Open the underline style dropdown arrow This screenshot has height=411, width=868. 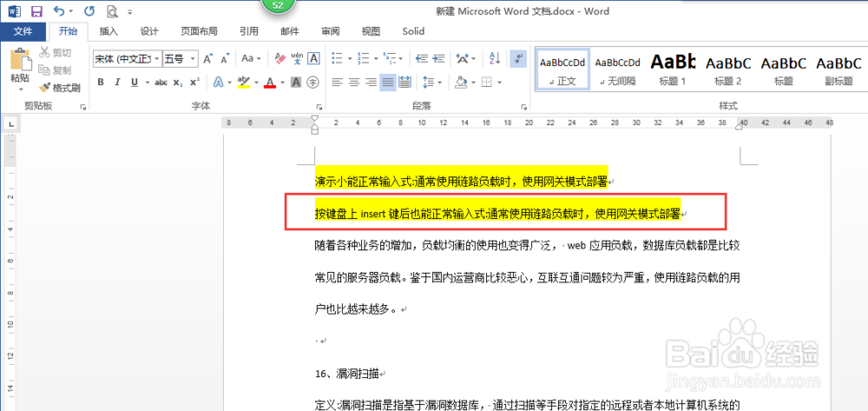[148, 83]
